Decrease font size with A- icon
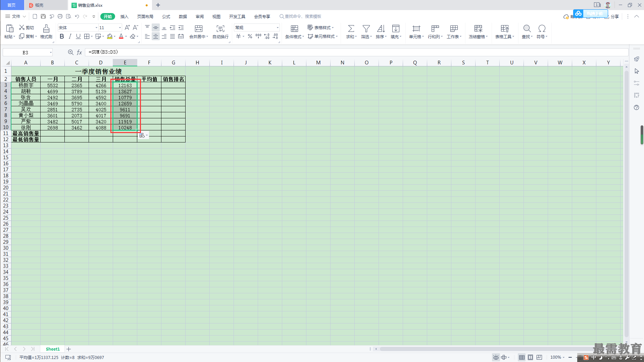The height and width of the screenshot is (362, 644). pos(136,27)
